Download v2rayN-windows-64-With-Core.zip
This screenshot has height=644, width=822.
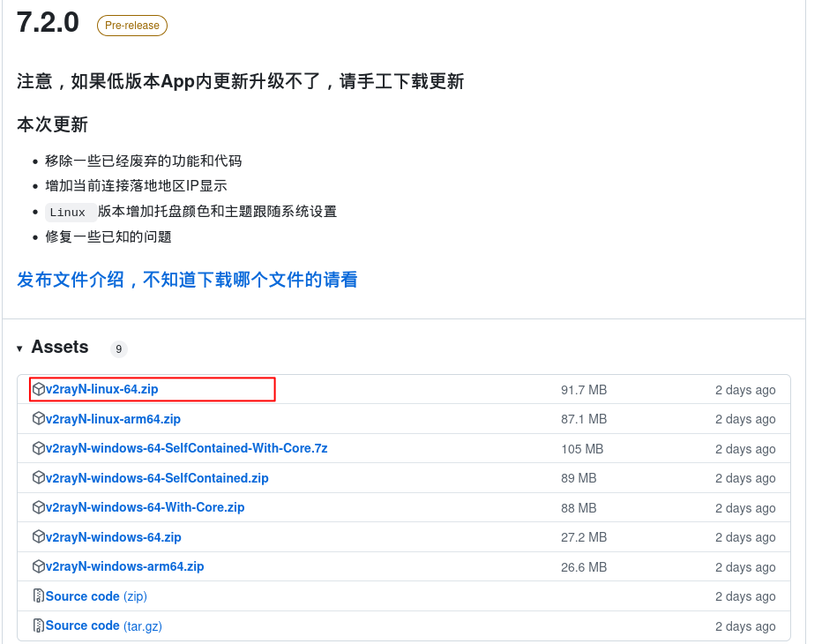[145, 507]
